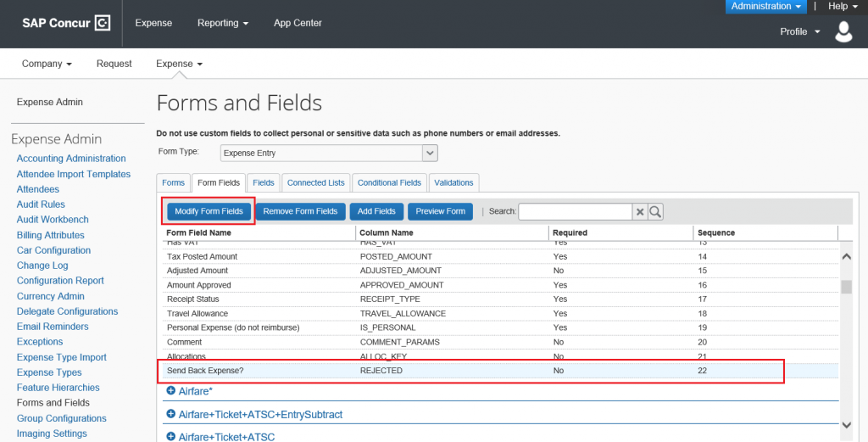Click the search magnifier icon
This screenshot has width=868, height=442.
pyautogui.click(x=655, y=212)
